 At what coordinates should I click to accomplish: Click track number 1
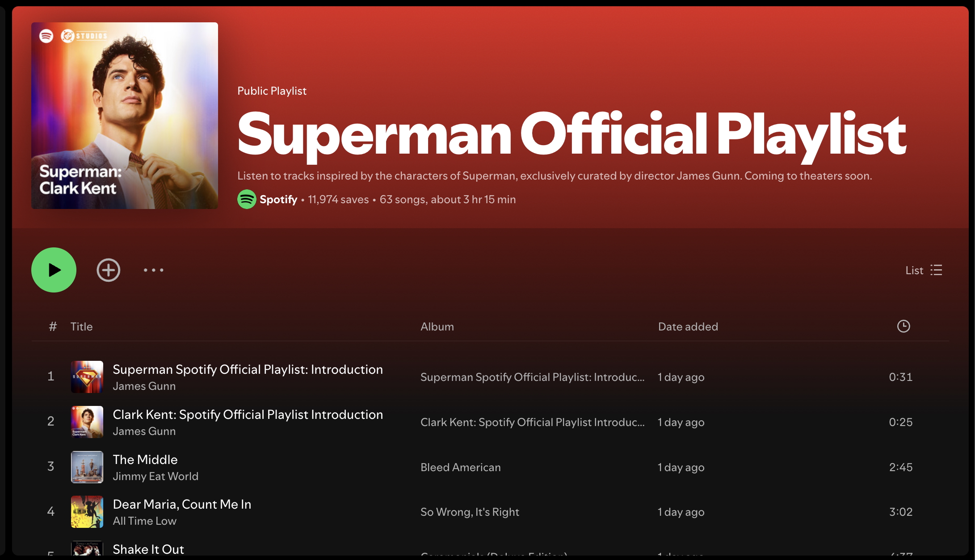click(51, 376)
